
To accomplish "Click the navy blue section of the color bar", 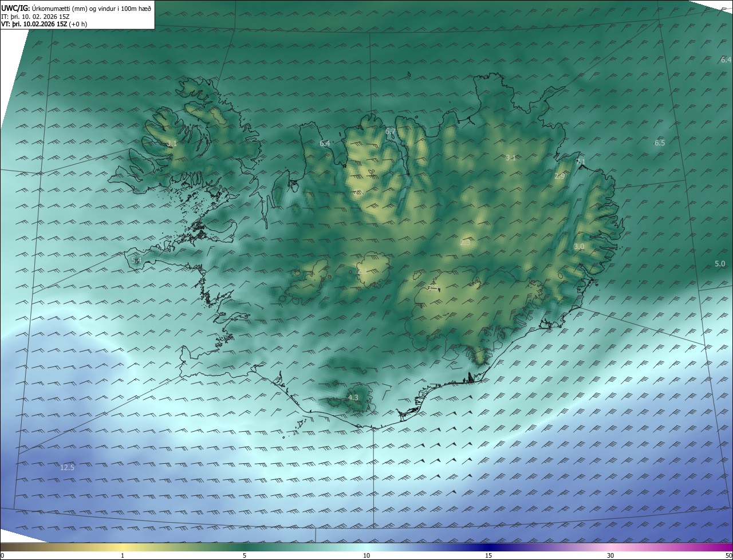I will coord(488,547).
